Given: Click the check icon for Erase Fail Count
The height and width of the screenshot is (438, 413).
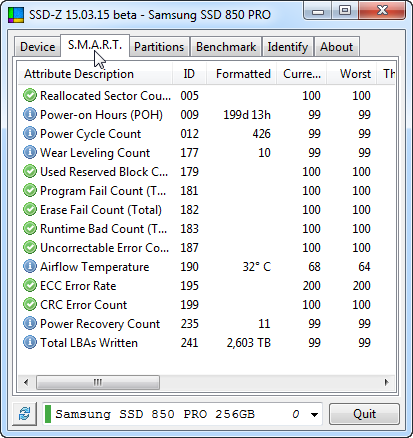Looking at the screenshot, I should [30, 210].
